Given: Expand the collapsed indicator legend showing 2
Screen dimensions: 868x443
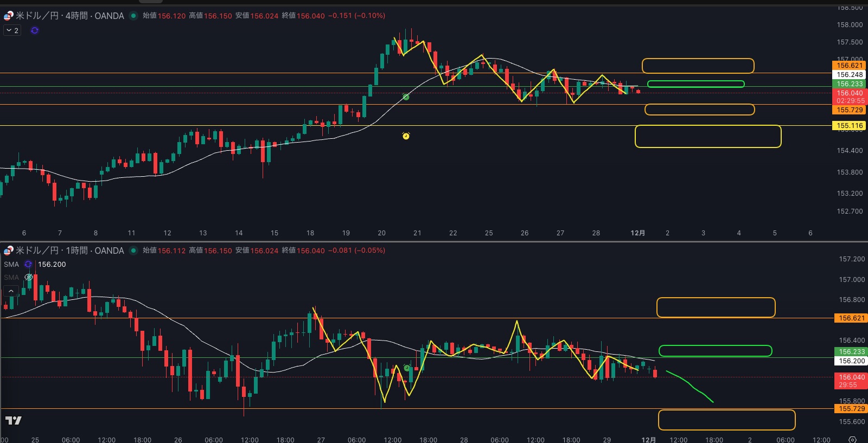Looking at the screenshot, I should [x=12, y=30].
